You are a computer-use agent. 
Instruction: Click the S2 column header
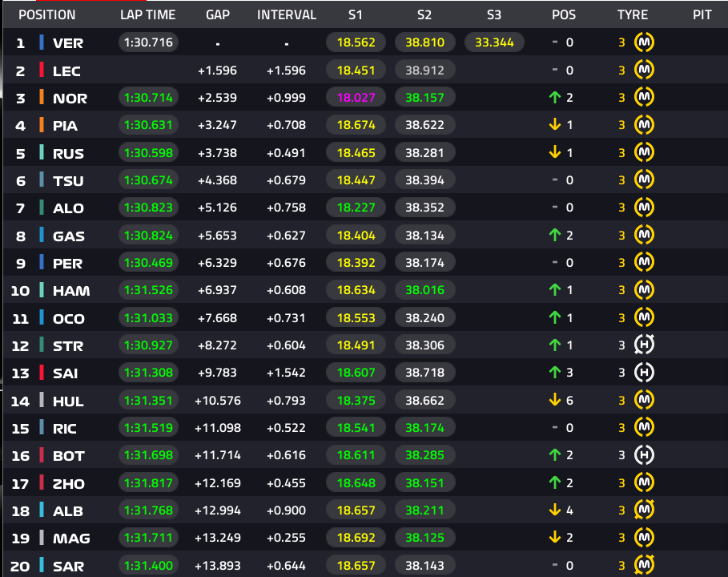(x=424, y=15)
